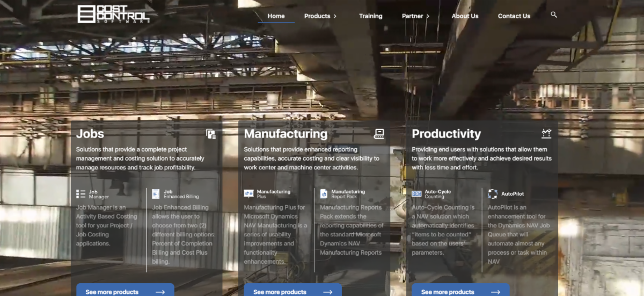The height and width of the screenshot is (296, 644).
Task: Click the AutoPilot product icon
Action: point(493,194)
